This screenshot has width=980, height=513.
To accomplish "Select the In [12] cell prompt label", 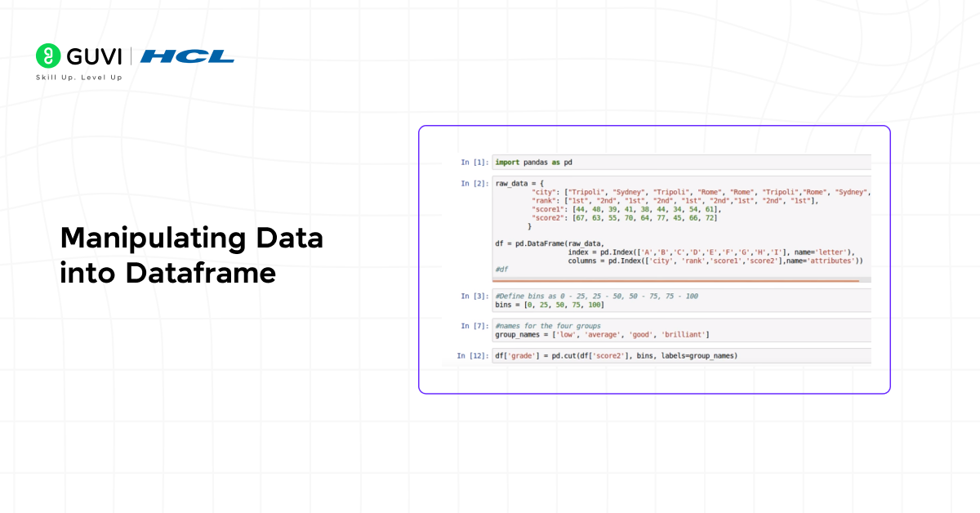I will point(474,355).
